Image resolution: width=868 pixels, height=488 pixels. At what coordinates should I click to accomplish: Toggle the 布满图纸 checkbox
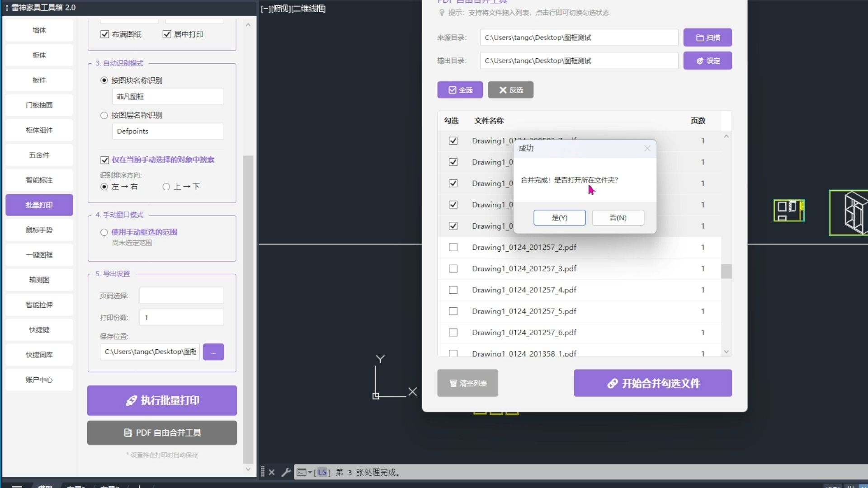coord(105,34)
